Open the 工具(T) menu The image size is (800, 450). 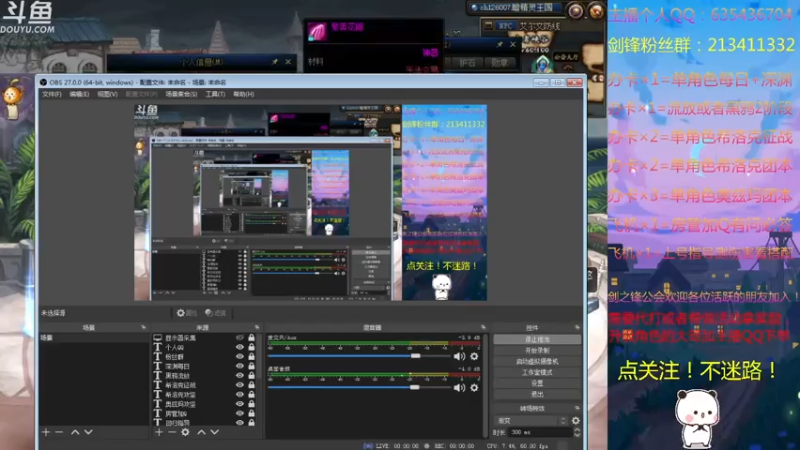pos(215,94)
